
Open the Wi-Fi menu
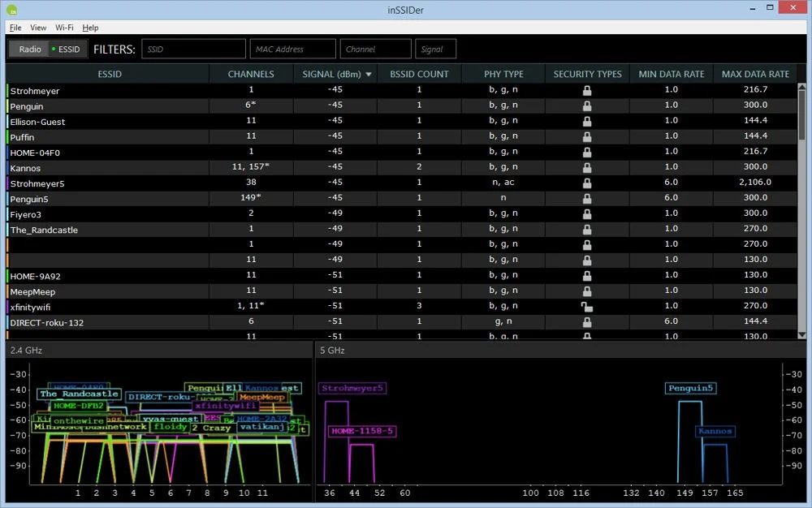tap(64, 27)
